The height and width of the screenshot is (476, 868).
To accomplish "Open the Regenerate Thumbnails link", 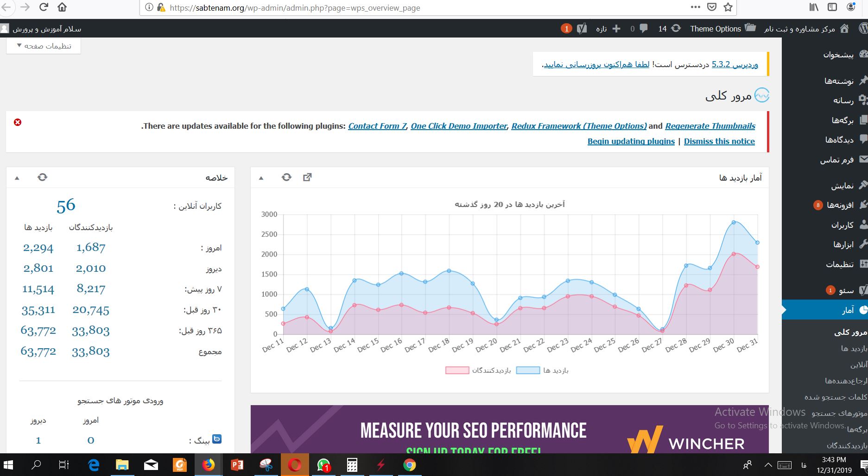I will [x=710, y=126].
